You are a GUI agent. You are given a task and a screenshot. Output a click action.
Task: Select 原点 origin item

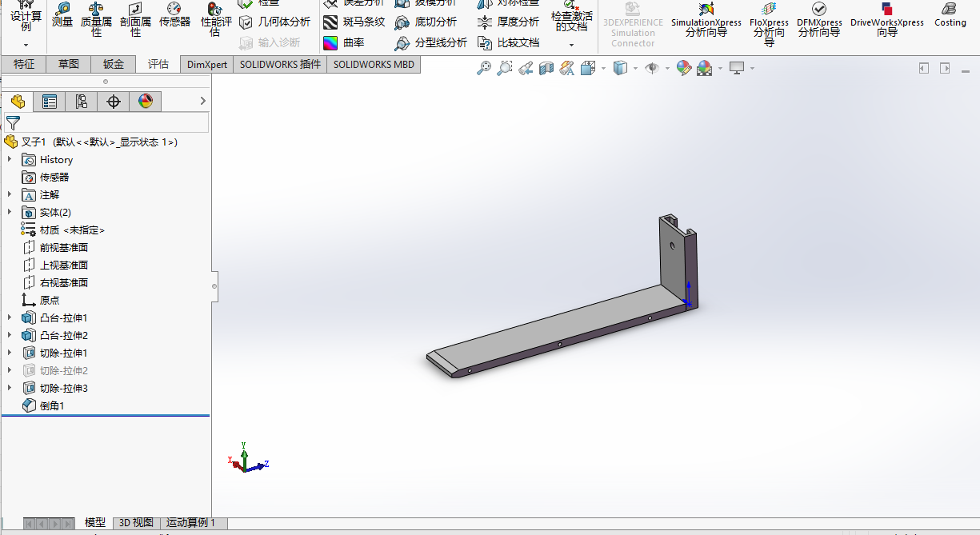(x=41, y=300)
